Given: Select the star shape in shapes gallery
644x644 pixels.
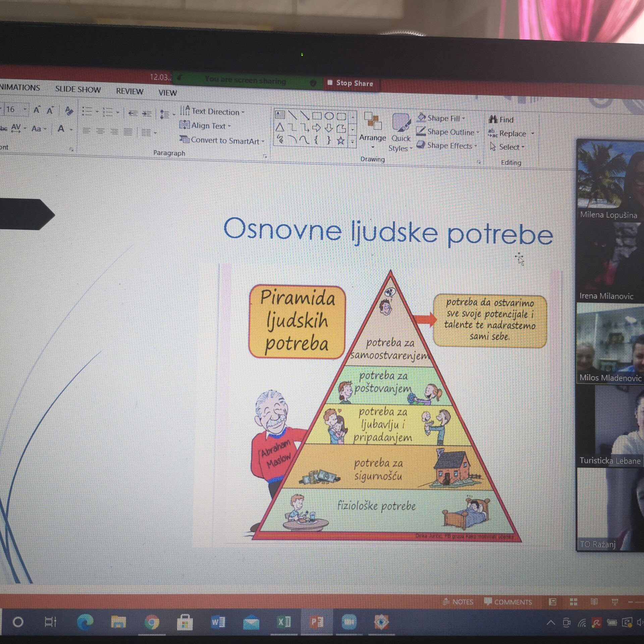Looking at the screenshot, I should click(x=340, y=141).
